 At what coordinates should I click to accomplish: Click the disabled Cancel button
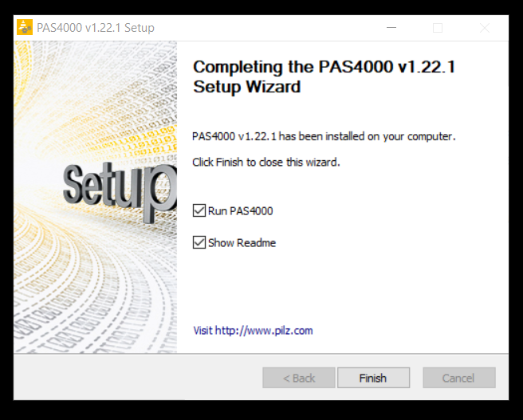459,378
